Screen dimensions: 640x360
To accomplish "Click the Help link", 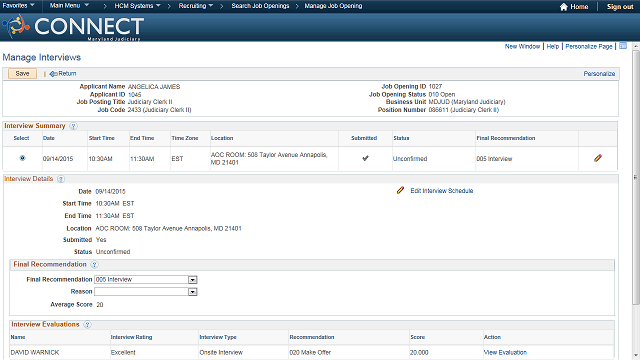I will tap(553, 47).
